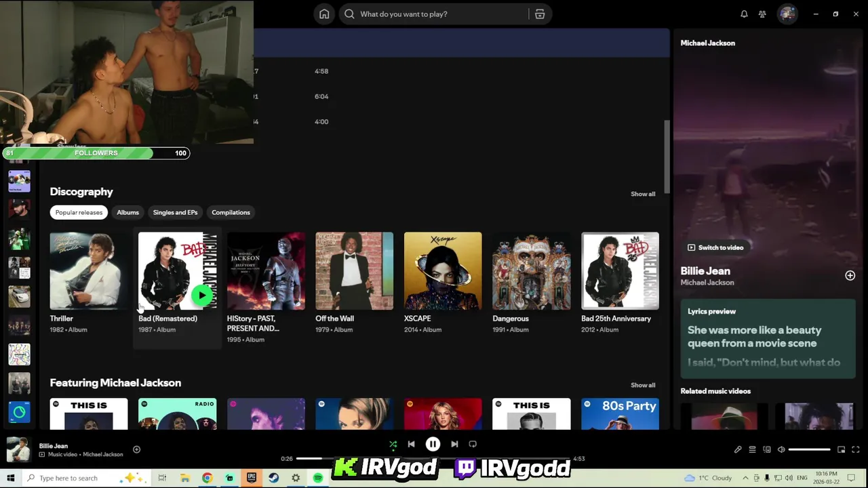Viewport: 868px width, 488px height.
Task: Open Connect to a device icon
Action: click(767, 449)
